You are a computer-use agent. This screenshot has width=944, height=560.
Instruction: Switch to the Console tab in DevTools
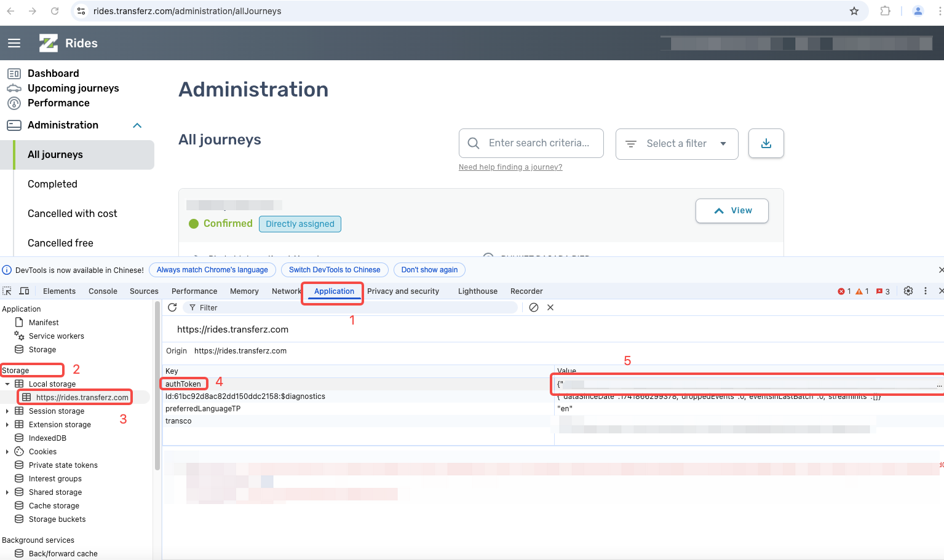pos(103,291)
